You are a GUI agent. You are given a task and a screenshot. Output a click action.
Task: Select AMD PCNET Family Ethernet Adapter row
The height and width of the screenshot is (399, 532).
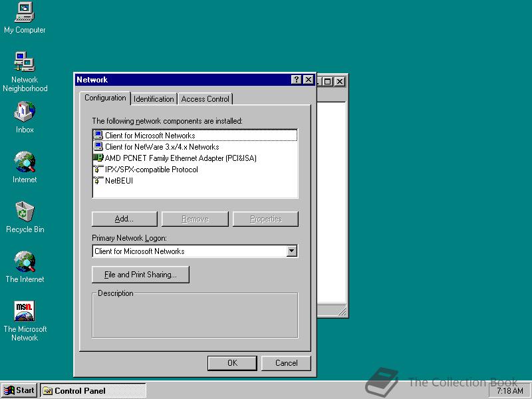coord(195,158)
